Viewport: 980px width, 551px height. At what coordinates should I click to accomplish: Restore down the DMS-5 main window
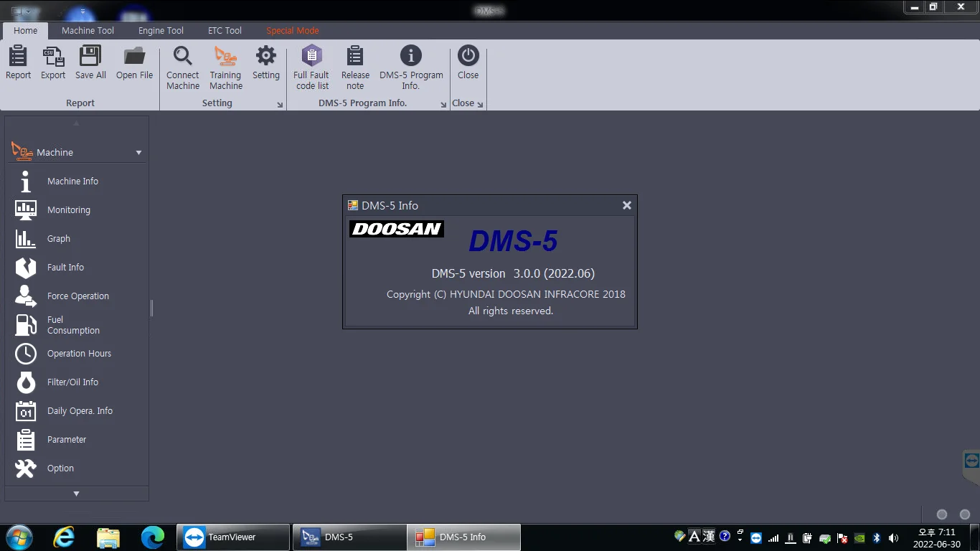click(933, 7)
